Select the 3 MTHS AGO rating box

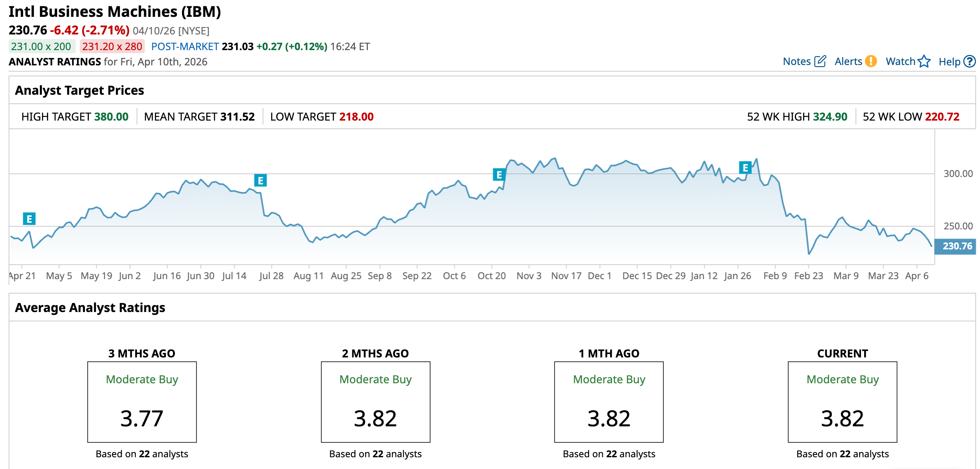pos(142,402)
